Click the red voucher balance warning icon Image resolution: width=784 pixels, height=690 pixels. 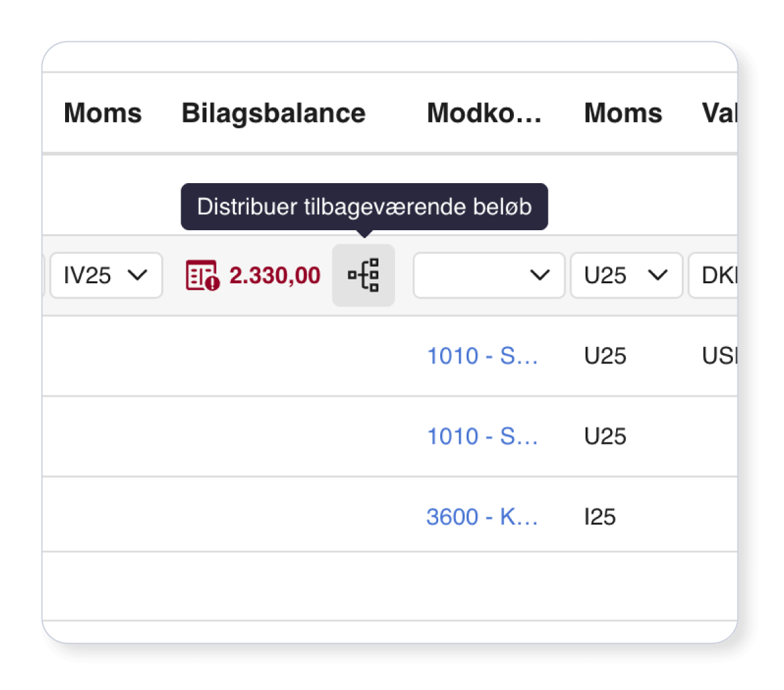202,275
